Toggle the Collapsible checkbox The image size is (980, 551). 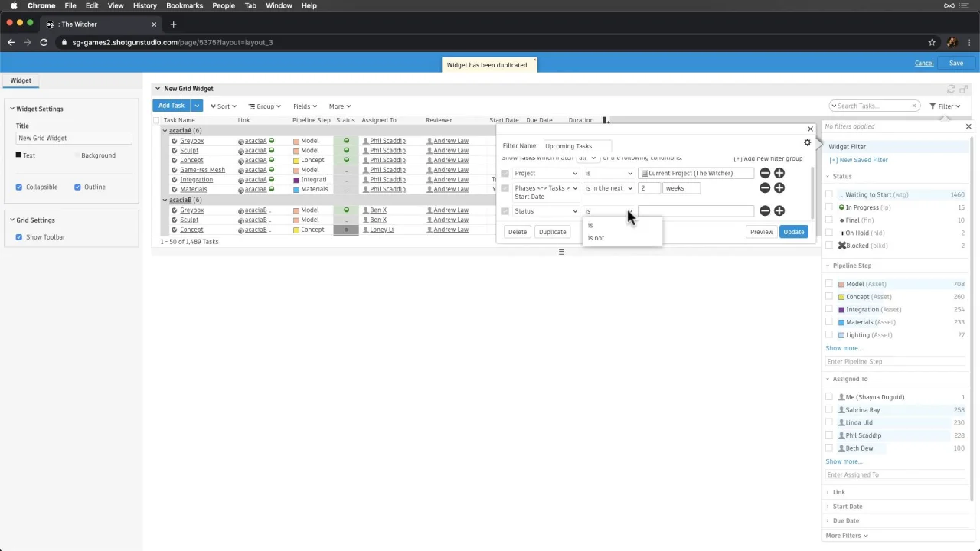click(19, 187)
